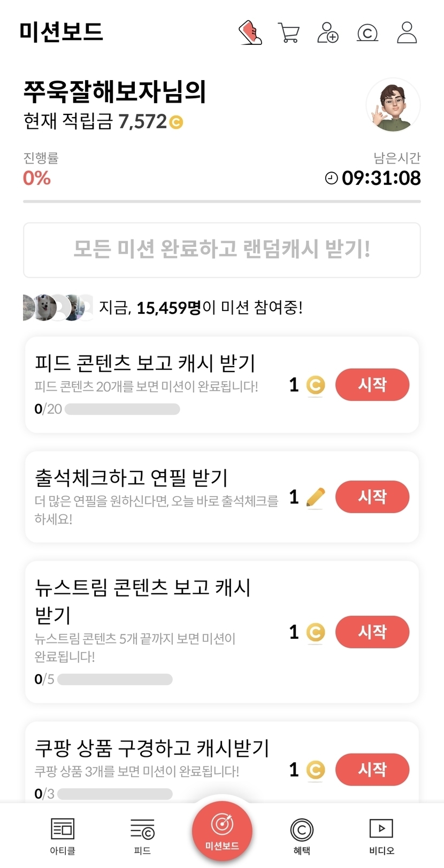Switch to the 아티클 tab
The width and height of the screenshot is (444, 868).
(63, 836)
